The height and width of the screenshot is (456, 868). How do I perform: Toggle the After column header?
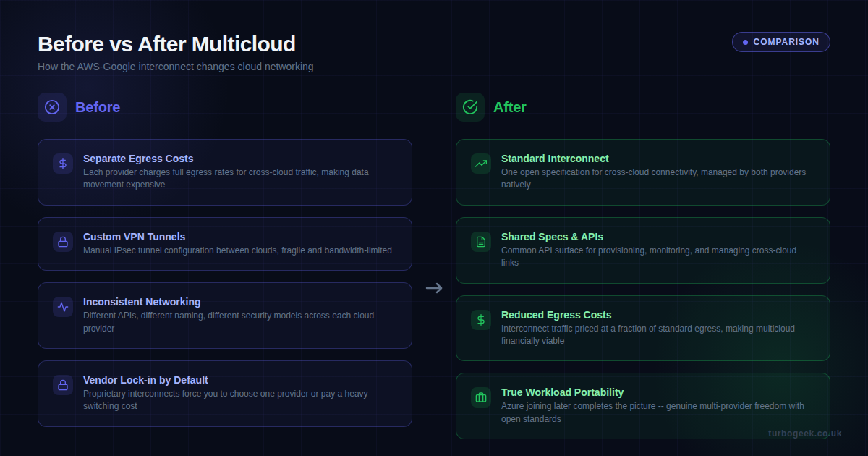click(510, 106)
